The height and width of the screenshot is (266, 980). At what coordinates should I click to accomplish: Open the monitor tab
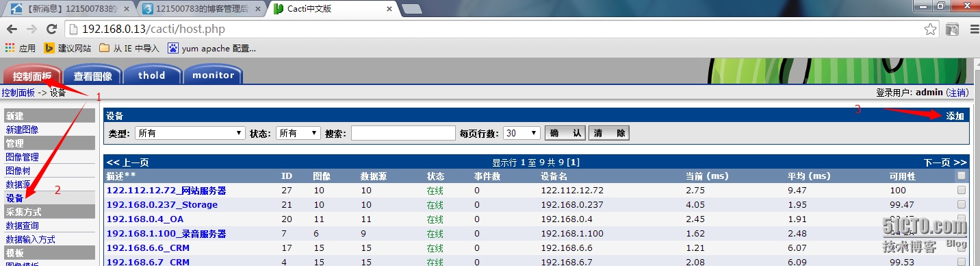pyautogui.click(x=213, y=75)
